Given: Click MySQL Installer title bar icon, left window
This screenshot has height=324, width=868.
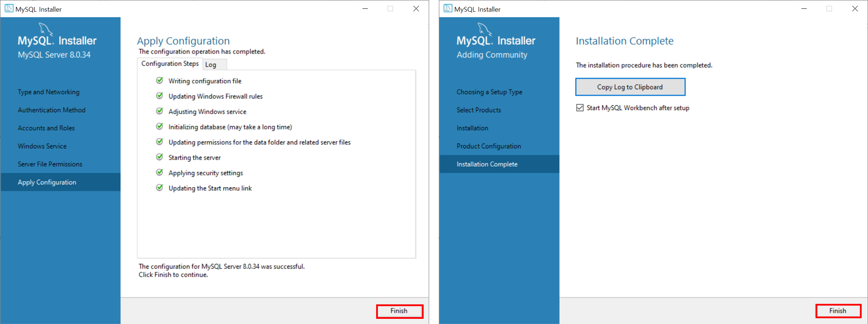Looking at the screenshot, I should 9,8.
